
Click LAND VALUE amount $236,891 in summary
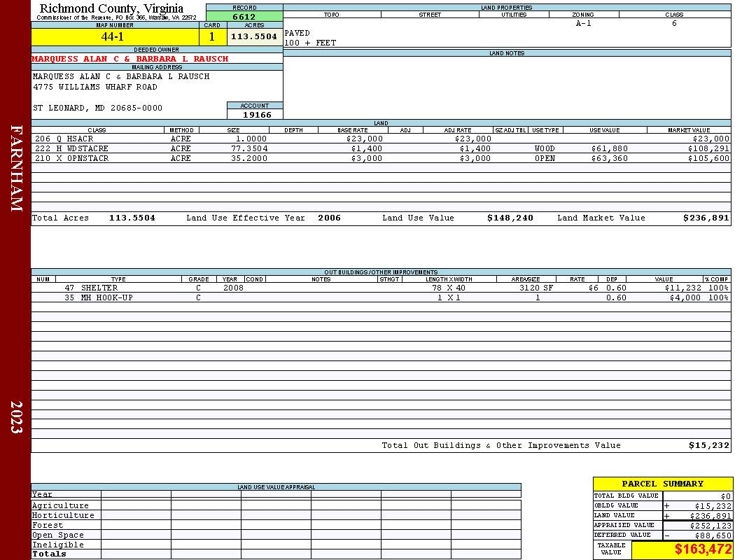[x=710, y=516]
